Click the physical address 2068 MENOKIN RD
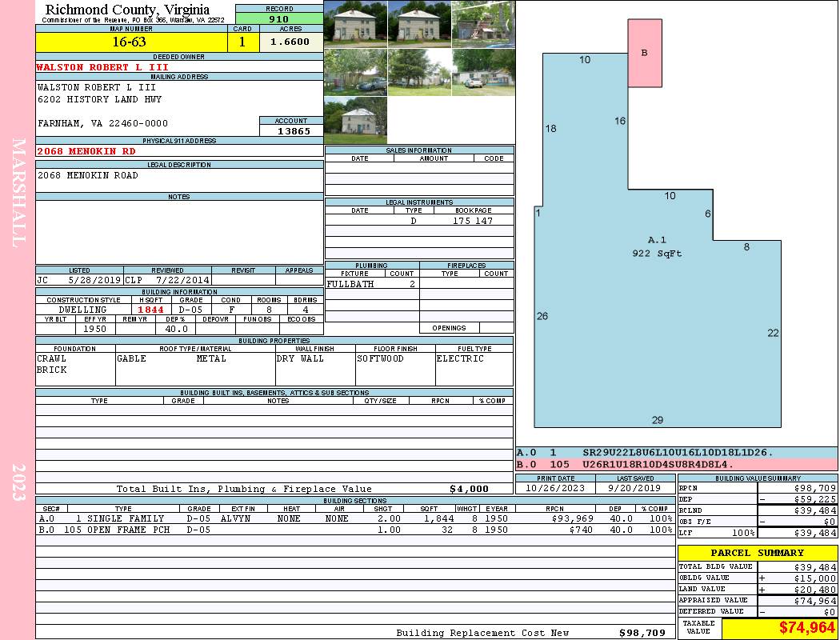This screenshot has height=640, width=840. [x=86, y=150]
